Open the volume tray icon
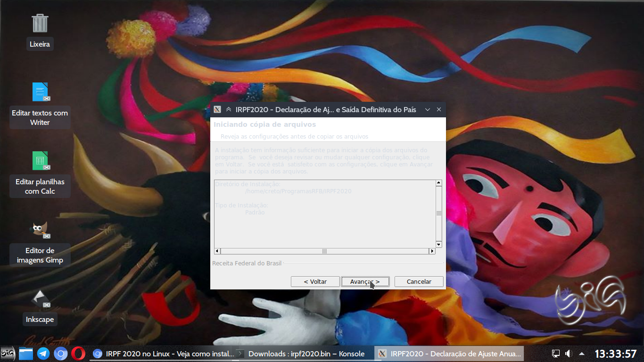Screen dimensions: 644x362 point(569,354)
